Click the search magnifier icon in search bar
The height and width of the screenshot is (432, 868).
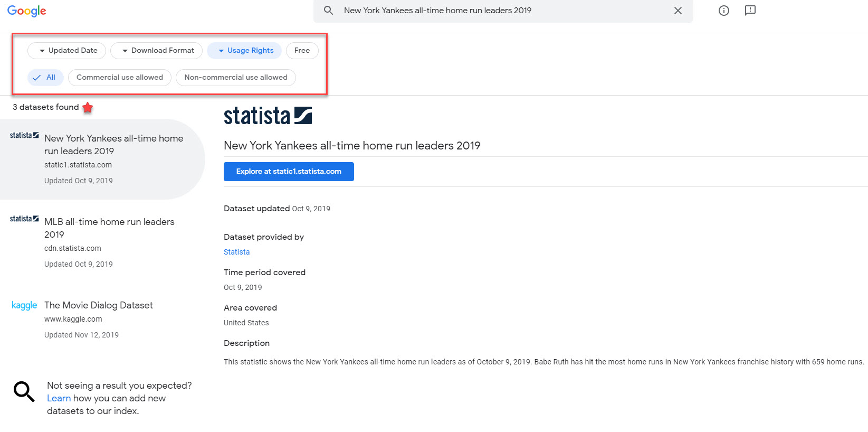click(x=328, y=11)
